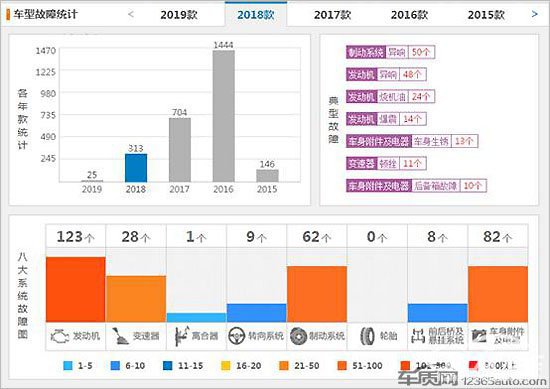
Task: Show earlier model years with left arrow
Action: [131, 14]
